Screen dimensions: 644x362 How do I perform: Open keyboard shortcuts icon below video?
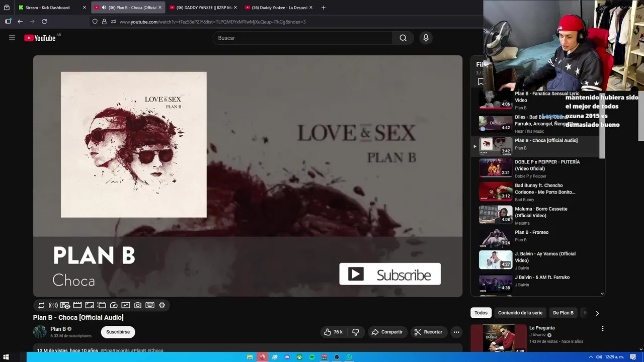(x=150, y=305)
